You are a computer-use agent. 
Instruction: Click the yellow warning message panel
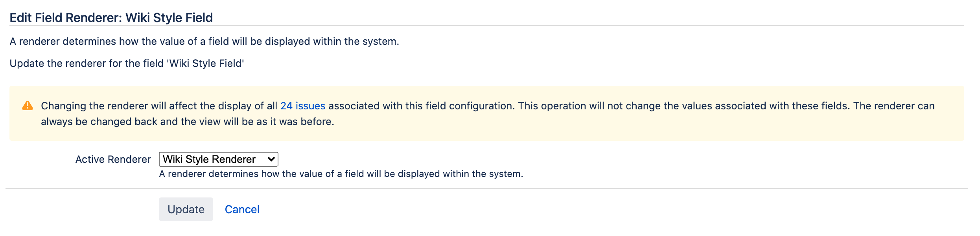pos(487,113)
